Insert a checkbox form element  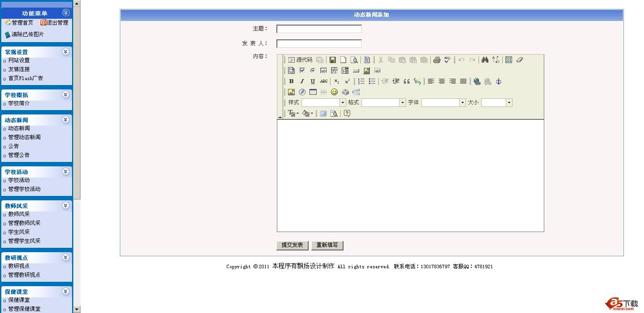click(x=302, y=71)
